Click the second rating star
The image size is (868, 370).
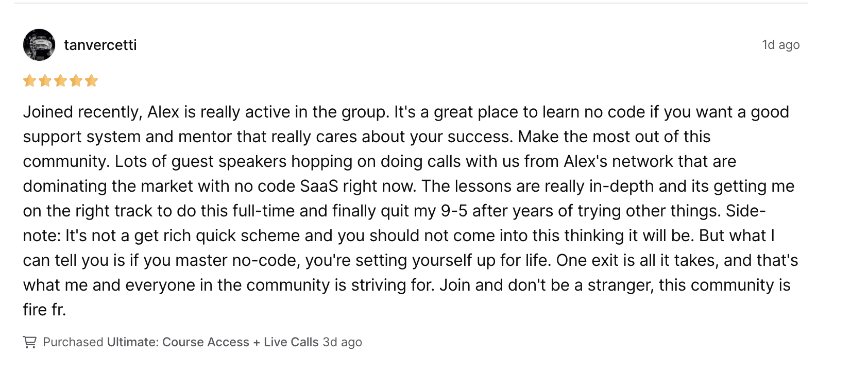click(x=45, y=81)
